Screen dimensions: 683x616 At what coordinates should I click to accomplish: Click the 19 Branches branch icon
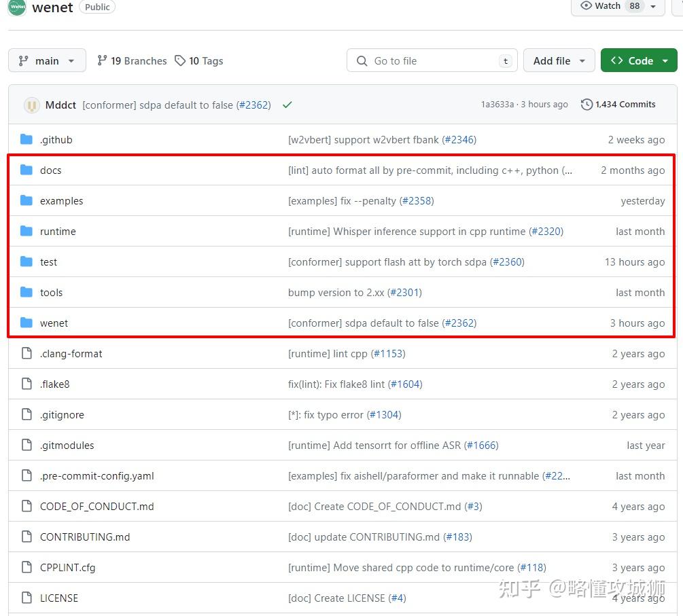click(x=103, y=60)
